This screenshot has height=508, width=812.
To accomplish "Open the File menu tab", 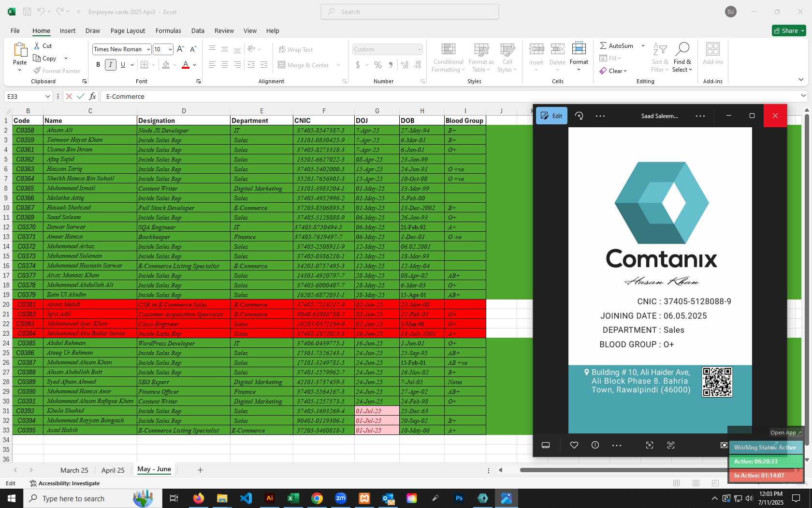I will tap(15, 30).
